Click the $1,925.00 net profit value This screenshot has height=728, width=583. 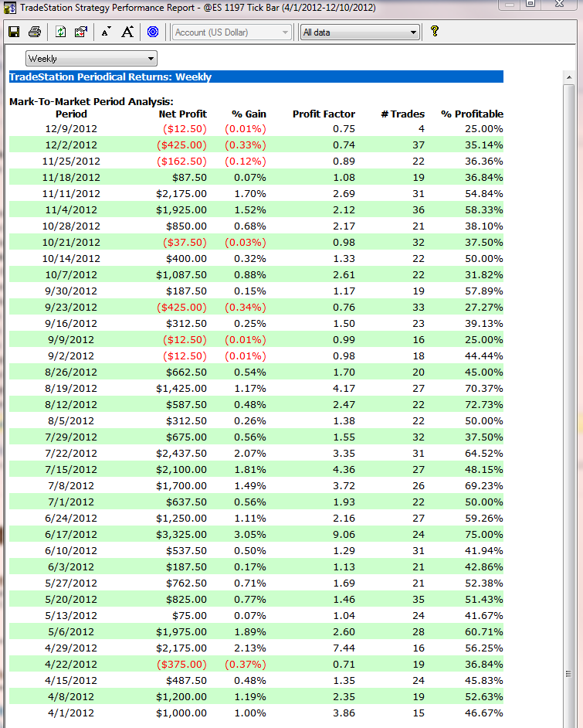[x=181, y=210]
